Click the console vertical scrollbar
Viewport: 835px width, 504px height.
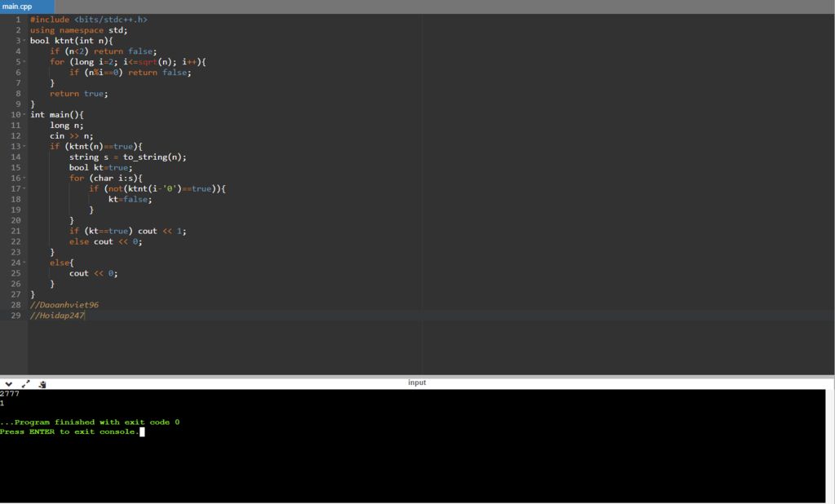[829, 446]
